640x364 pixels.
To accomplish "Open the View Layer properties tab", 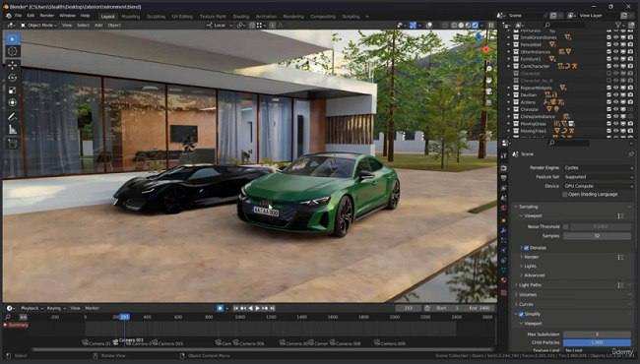I will point(504,188).
